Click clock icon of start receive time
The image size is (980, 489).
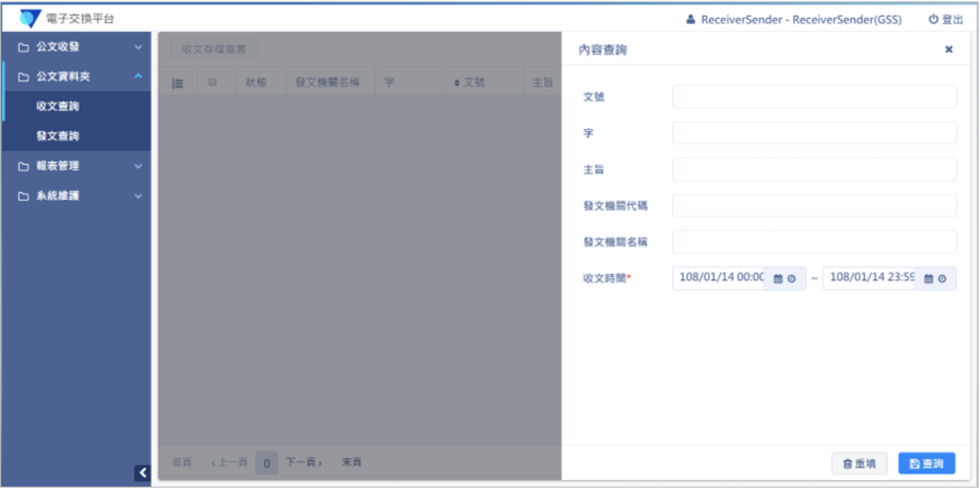[x=792, y=279]
